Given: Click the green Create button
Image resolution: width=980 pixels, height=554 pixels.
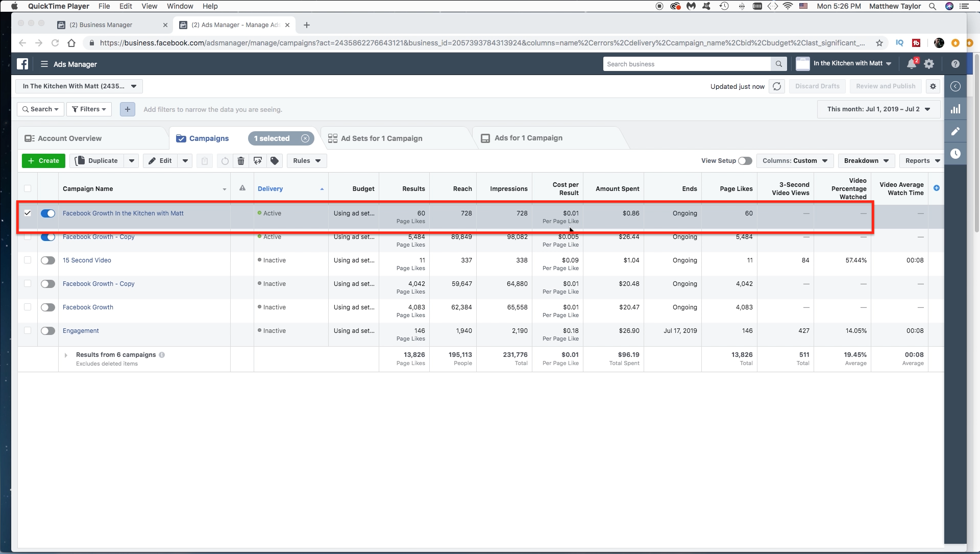Looking at the screenshot, I should (43, 161).
